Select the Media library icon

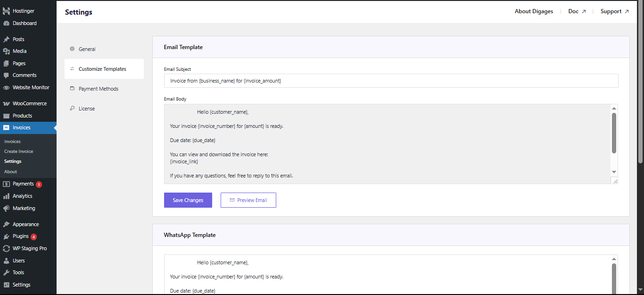pos(6,51)
